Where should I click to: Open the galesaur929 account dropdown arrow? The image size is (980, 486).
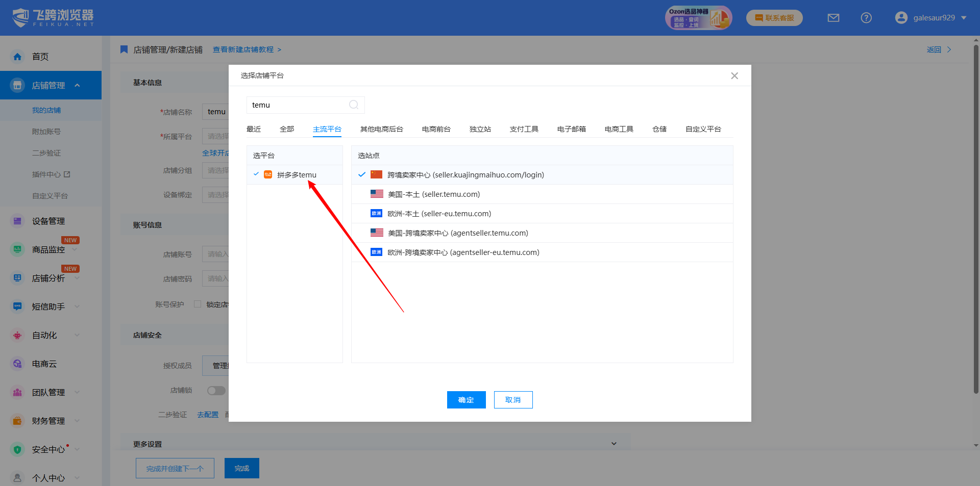tap(964, 18)
